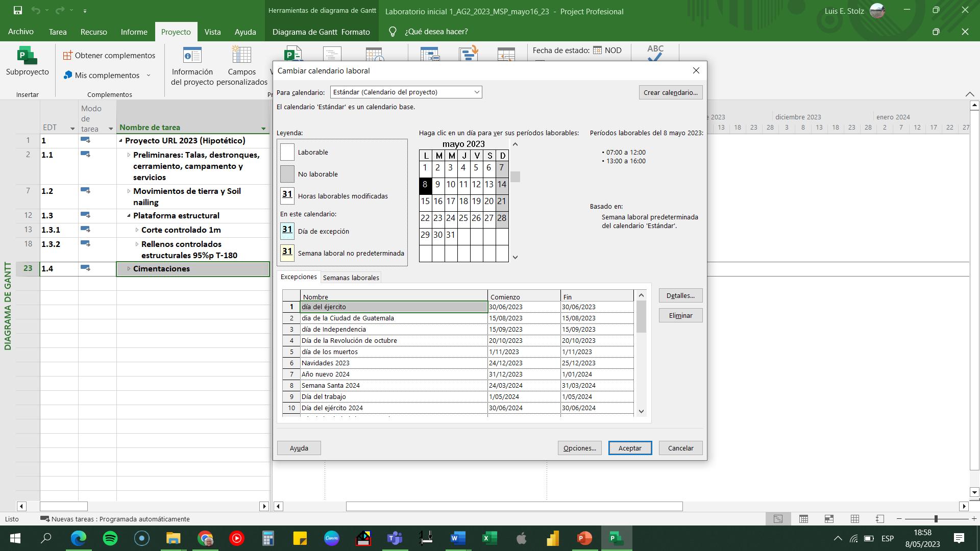Click the status bar zoom slider handle
The image size is (980, 551).
pos(936,519)
